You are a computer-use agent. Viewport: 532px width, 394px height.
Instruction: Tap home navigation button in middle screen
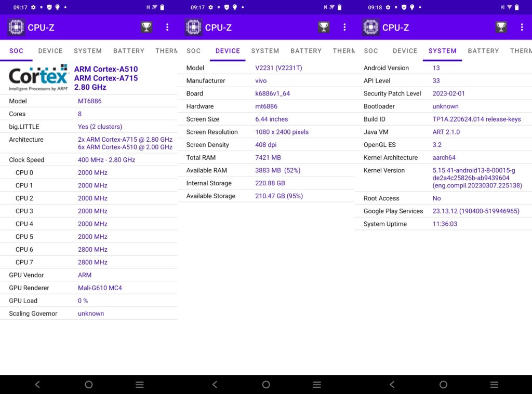pos(266,385)
